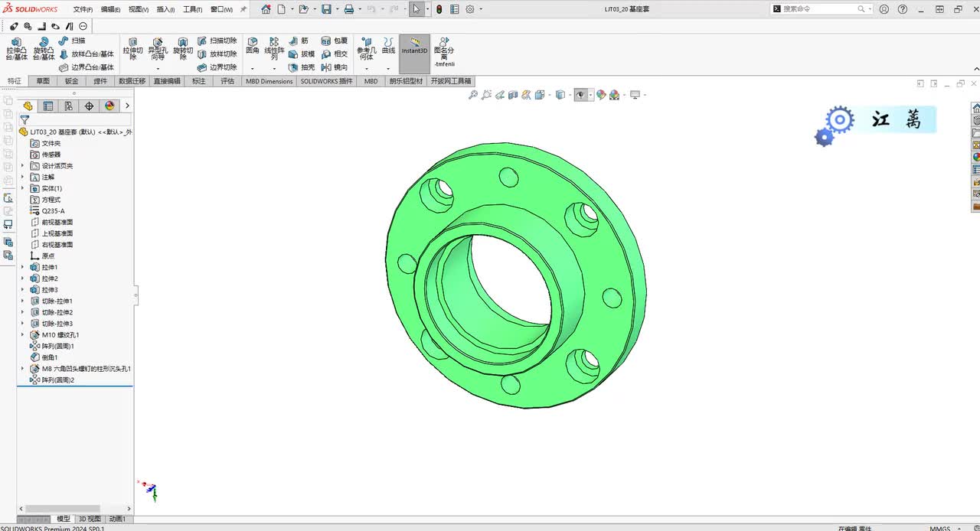980x531 pixels.
Task: Click the 筋 rib tool
Action: point(299,41)
